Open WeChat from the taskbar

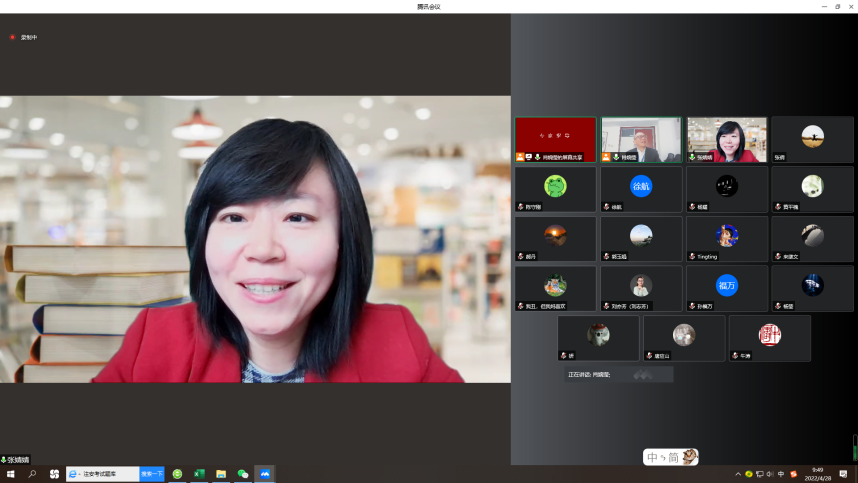[x=243, y=474]
